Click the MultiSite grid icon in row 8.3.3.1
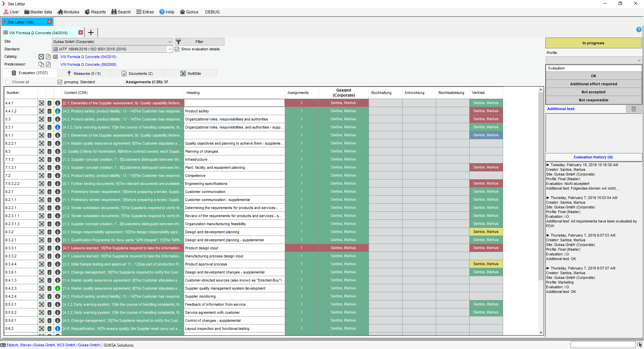 pos(42,248)
